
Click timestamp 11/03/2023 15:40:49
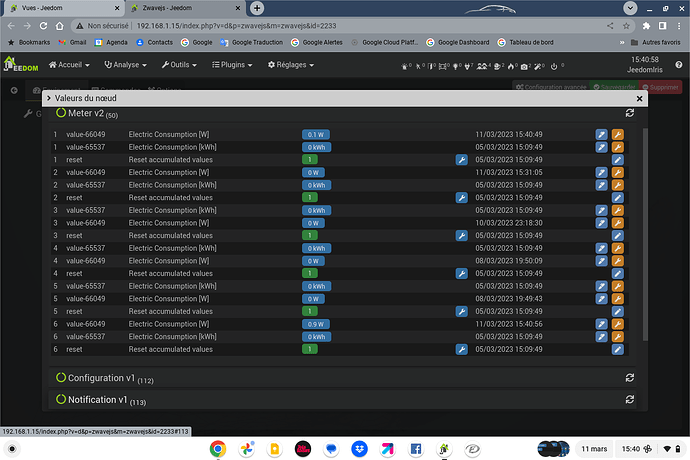click(509, 135)
